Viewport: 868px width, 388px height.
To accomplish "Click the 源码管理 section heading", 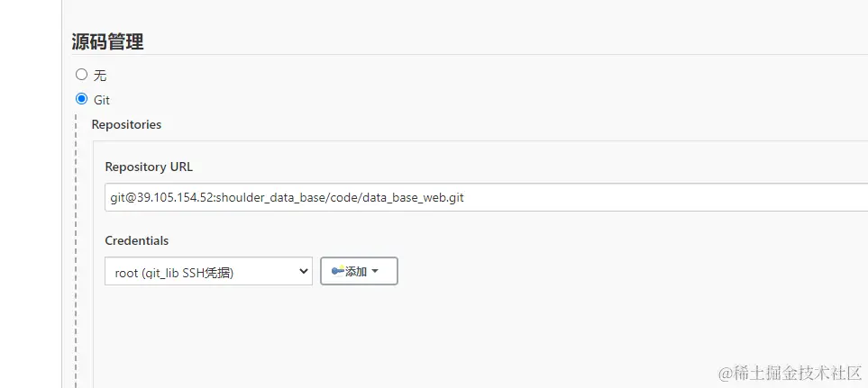I will (107, 41).
